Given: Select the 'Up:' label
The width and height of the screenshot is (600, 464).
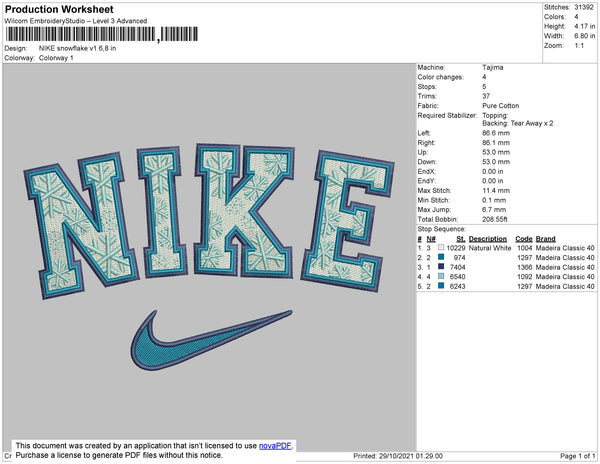Looking at the screenshot, I should coord(423,152).
